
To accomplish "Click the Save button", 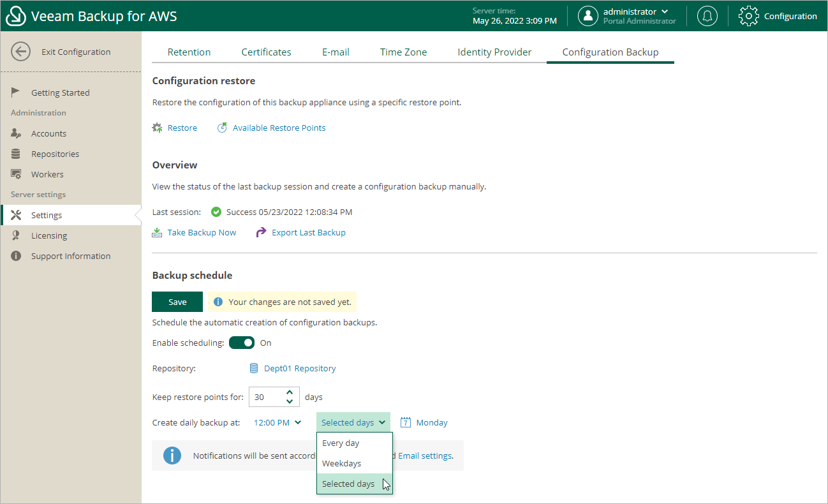I will point(177,301).
